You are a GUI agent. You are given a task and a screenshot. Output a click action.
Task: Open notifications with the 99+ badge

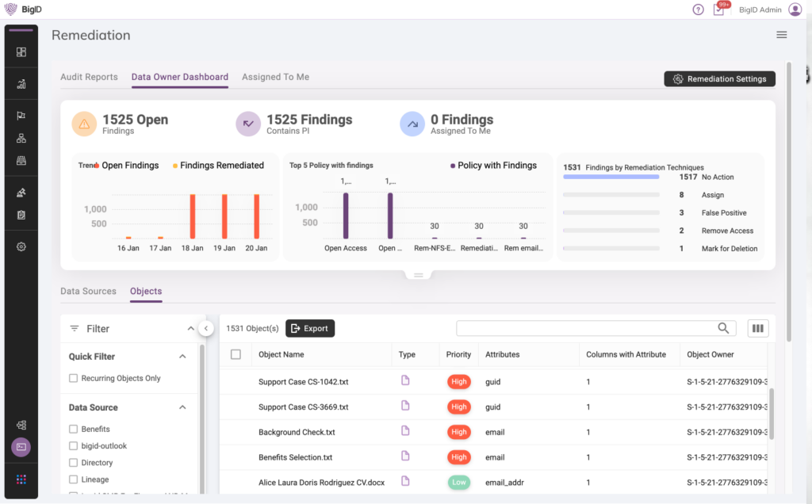pos(718,10)
